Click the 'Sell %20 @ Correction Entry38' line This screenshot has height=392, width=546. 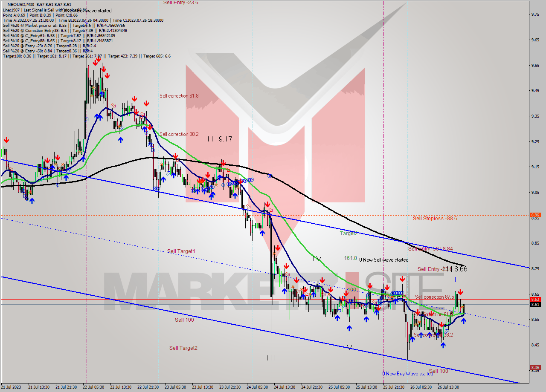[x=65, y=30]
